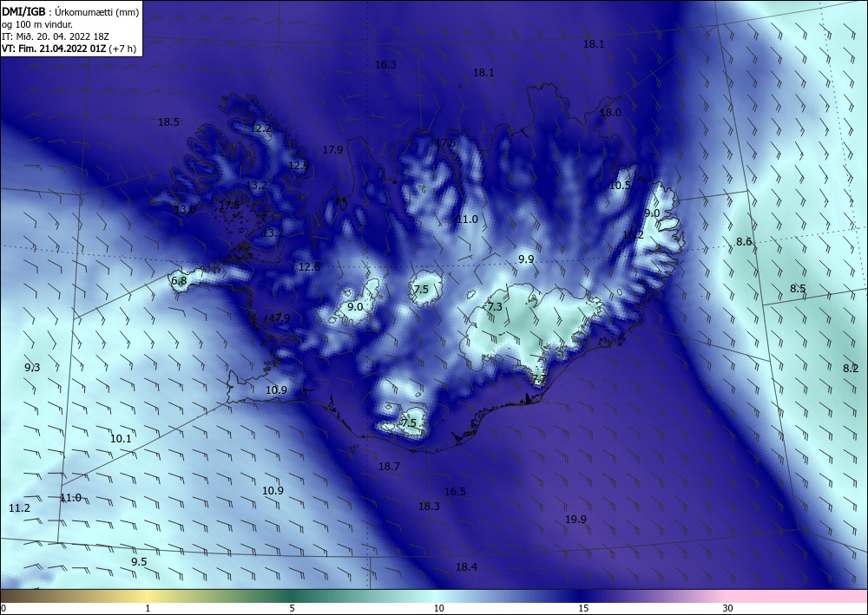Screen dimensions: 868x615
Task: Click the 12.6 value on the map
Action: 309,267
